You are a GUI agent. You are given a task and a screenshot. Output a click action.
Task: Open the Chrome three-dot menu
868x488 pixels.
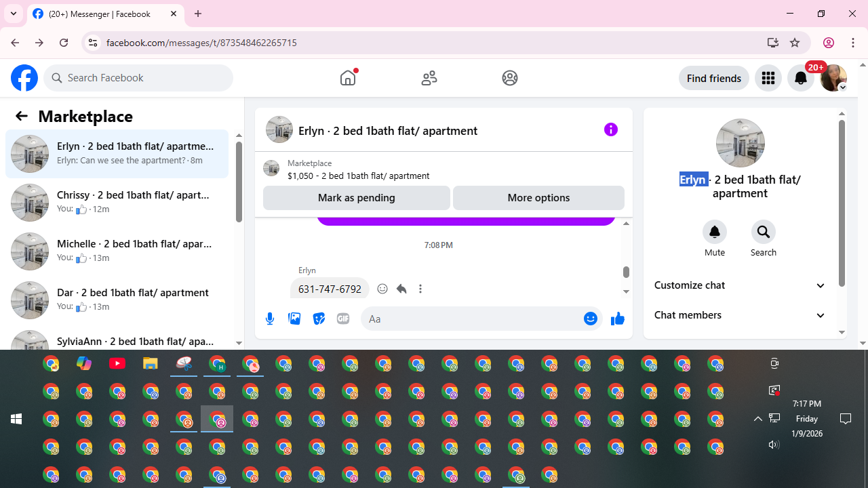tap(853, 43)
